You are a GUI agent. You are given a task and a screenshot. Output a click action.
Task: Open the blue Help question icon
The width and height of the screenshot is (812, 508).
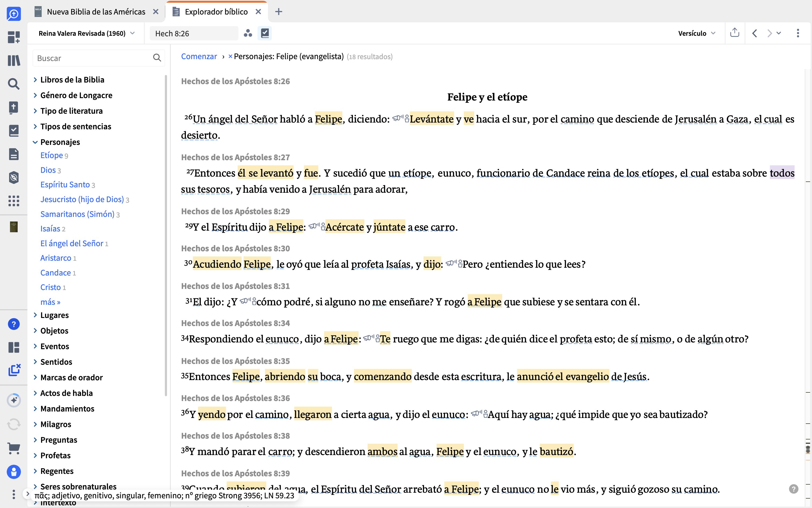(x=14, y=324)
